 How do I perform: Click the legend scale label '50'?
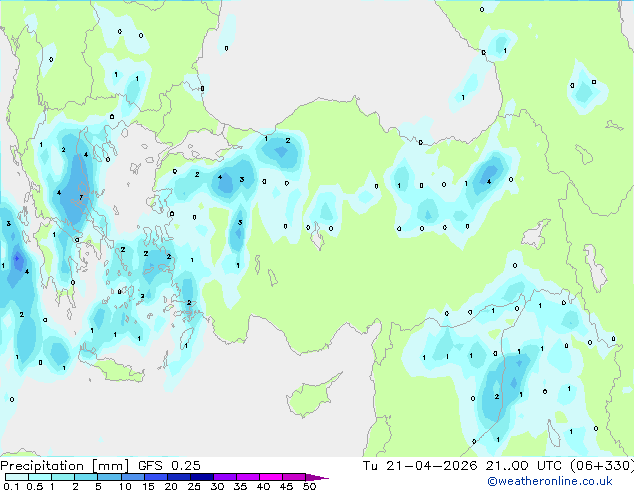coord(309,486)
